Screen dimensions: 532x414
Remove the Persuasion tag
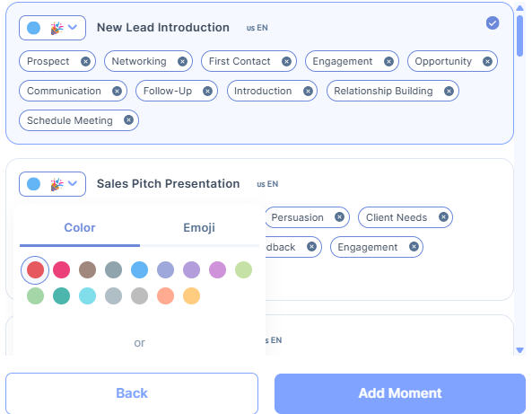tap(339, 217)
